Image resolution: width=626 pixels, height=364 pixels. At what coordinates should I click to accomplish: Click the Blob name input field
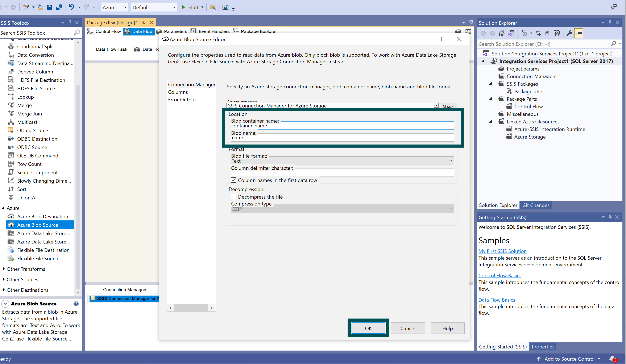click(x=342, y=137)
